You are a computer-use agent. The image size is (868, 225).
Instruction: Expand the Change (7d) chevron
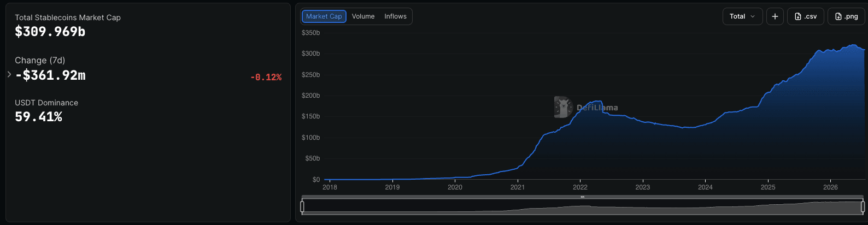[9, 74]
